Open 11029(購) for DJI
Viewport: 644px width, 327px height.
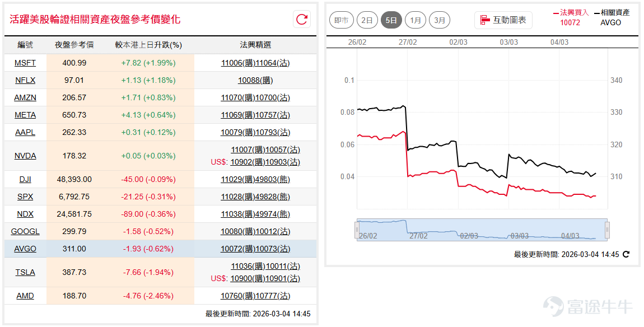point(238,180)
